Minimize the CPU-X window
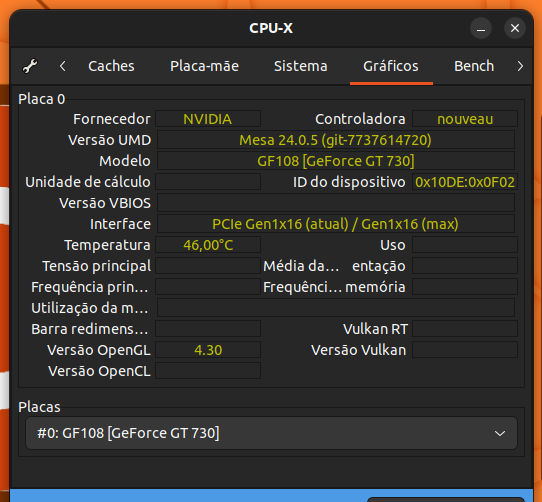Image resolution: width=542 pixels, height=502 pixels. pos(481,28)
